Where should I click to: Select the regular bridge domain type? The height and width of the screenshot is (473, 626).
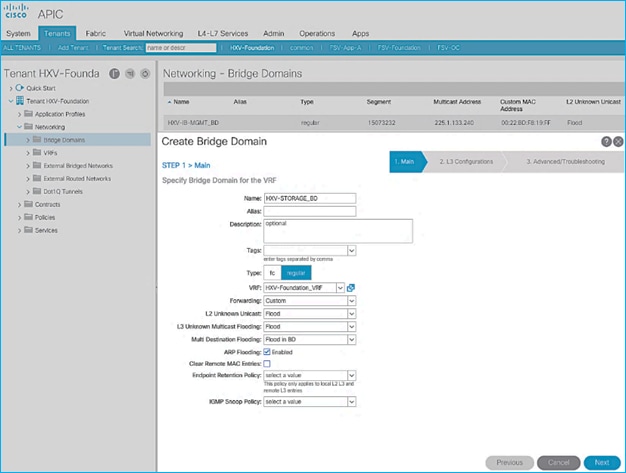pyautogui.click(x=296, y=273)
